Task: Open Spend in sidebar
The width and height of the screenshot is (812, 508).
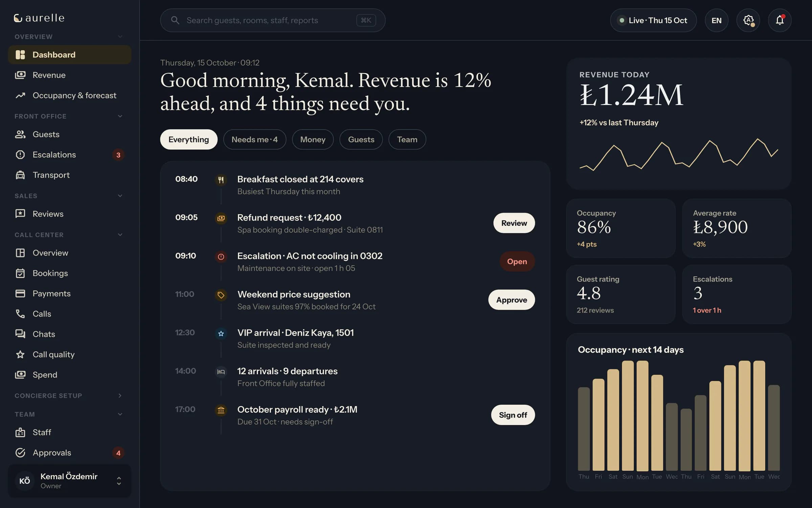Action: point(69,375)
